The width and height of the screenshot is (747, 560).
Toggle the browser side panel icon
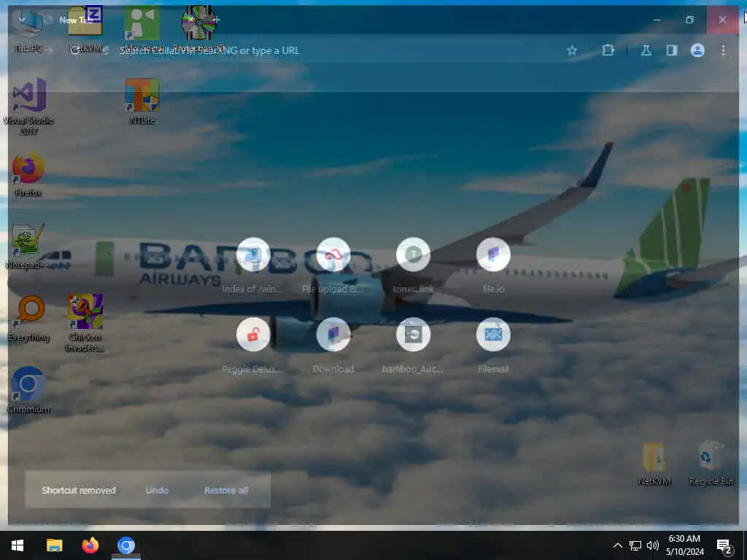[x=672, y=50]
